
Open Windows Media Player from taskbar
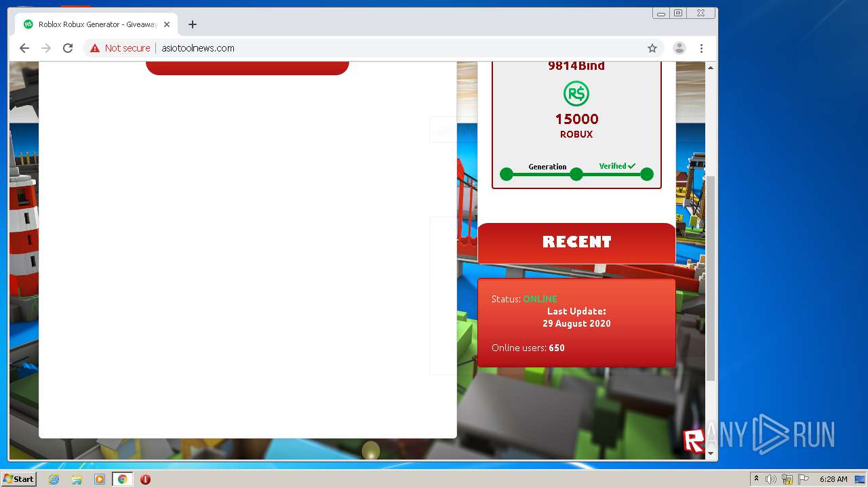(x=100, y=479)
